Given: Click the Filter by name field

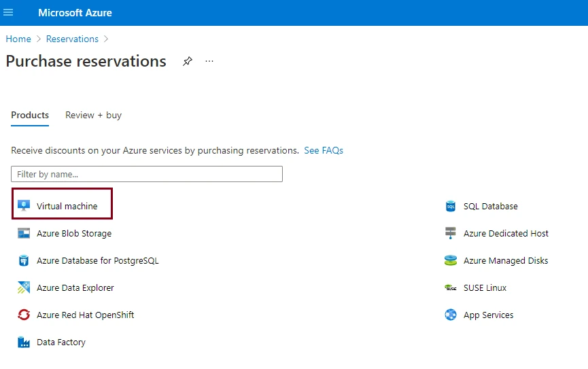Looking at the screenshot, I should coord(147,174).
